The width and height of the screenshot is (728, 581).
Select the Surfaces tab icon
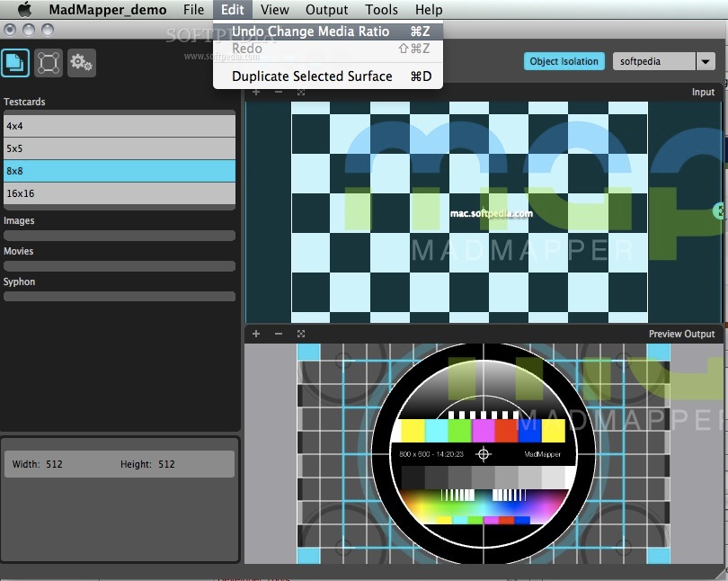click(49, 63)
